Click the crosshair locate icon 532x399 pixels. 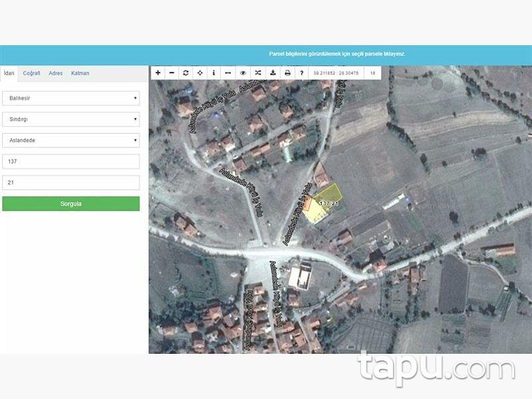(200, 73)
